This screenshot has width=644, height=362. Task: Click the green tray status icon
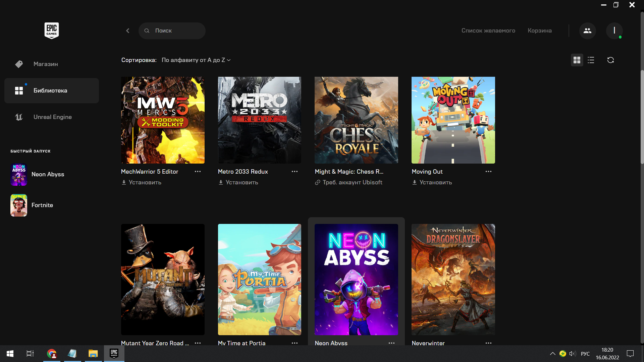[x=562, y=354]
